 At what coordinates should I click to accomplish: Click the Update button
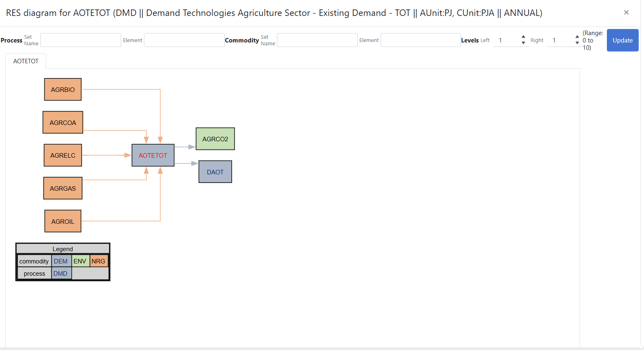(x=622, y=40)
